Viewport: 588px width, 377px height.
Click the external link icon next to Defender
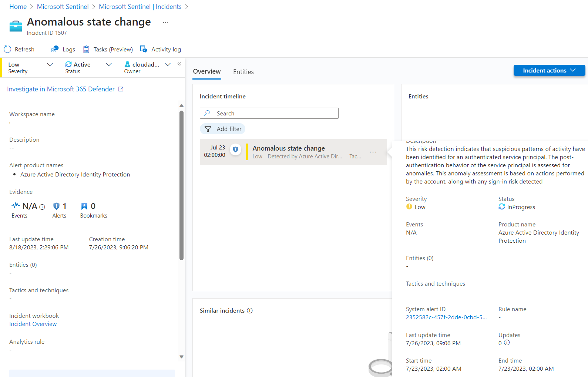[121, 89]
